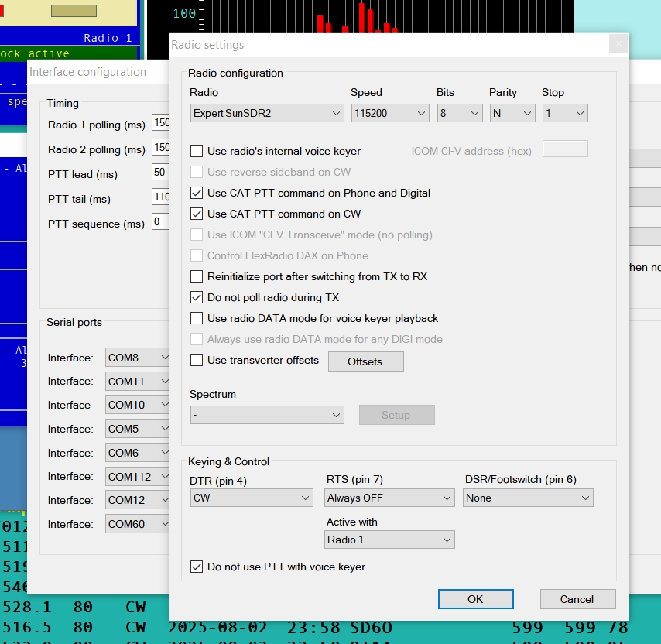
Task: Open the Stop bits dropdown
Action: click(564, 114)
